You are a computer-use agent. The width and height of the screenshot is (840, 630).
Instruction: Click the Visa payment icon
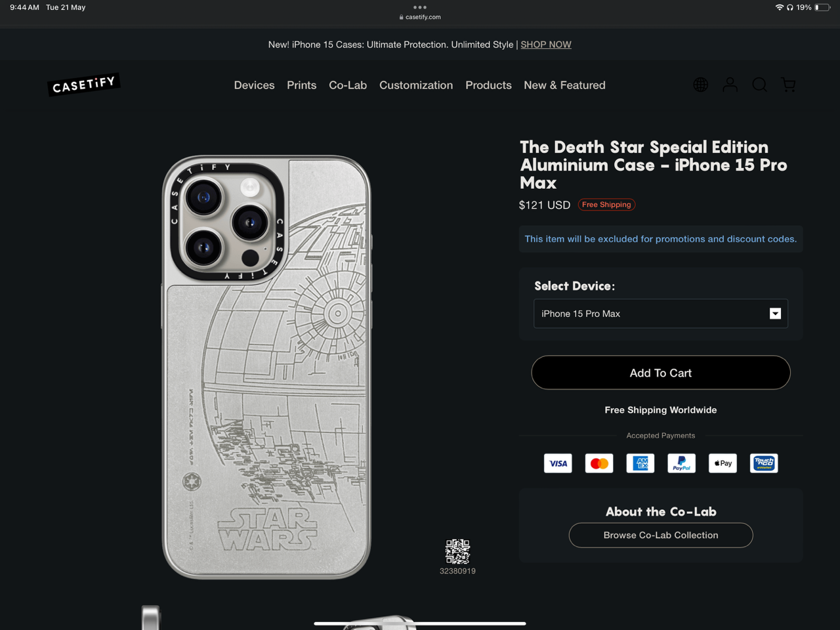coord(558,463)
